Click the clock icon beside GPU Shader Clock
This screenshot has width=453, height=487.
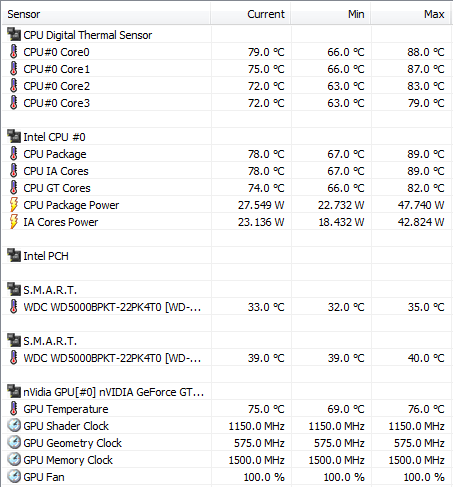click(14, 426)
